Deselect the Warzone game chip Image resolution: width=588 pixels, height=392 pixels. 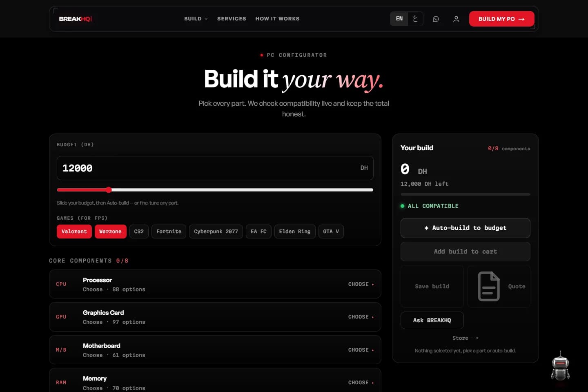point(110,232)
